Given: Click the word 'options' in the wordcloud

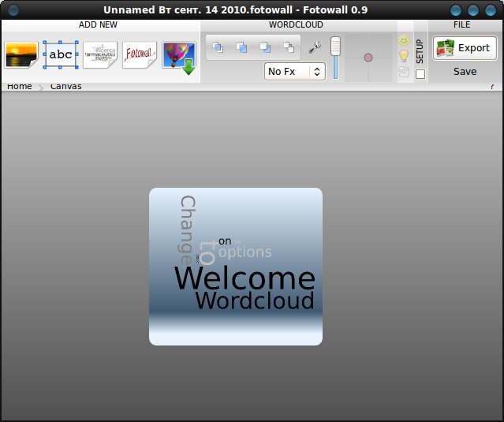Looking at the screenshot, I should 245,252.
